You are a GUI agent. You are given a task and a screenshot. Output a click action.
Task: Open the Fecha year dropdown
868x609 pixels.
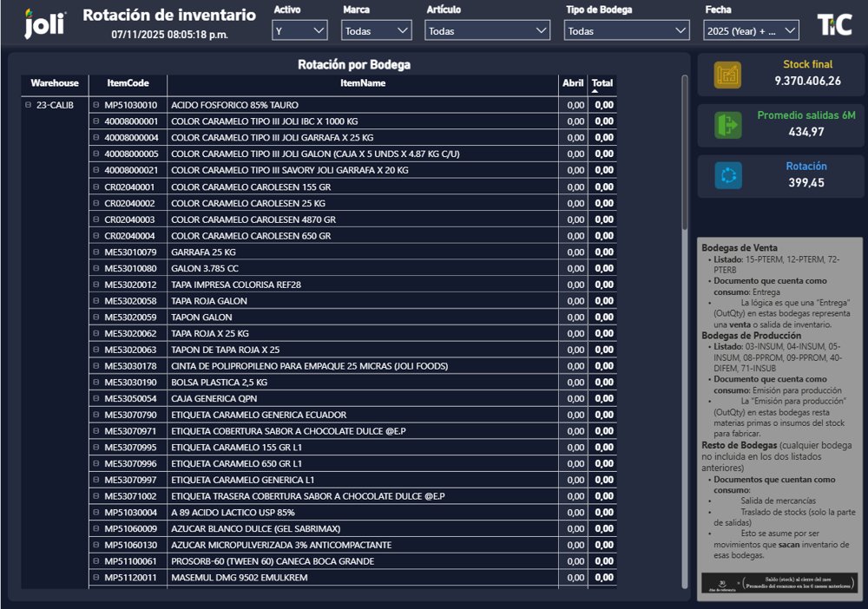751,30
